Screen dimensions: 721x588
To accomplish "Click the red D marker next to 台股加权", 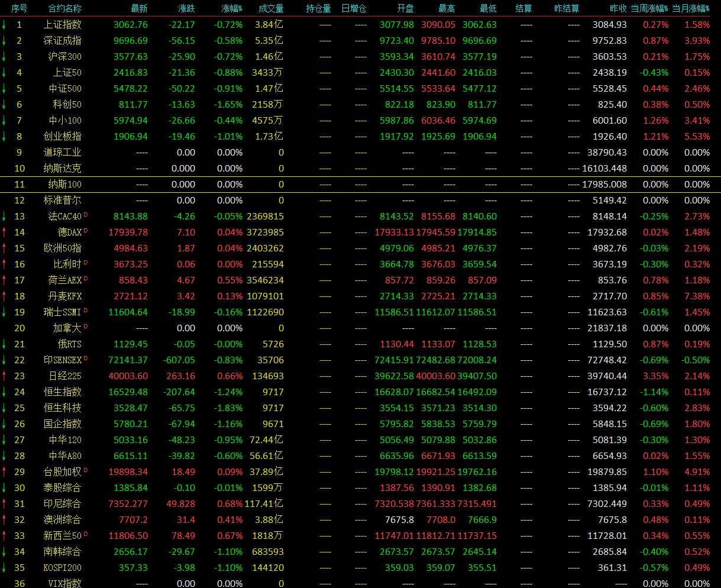I will click(86, 470).
